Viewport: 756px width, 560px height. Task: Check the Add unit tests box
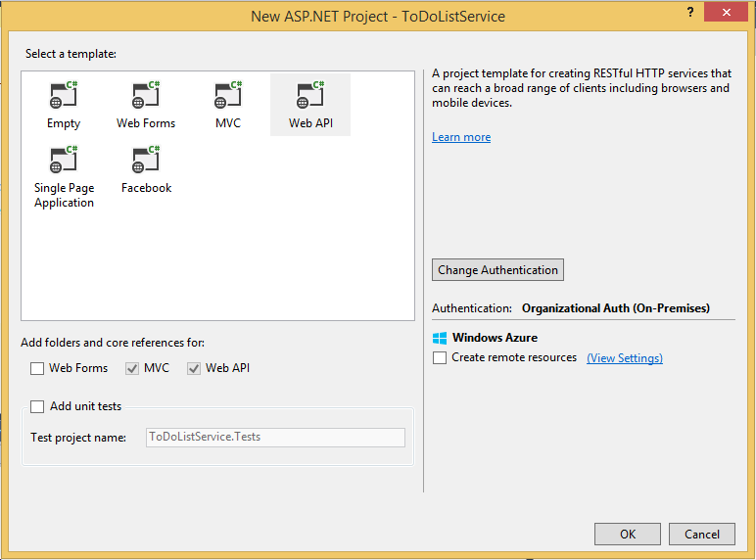(37, 406)
